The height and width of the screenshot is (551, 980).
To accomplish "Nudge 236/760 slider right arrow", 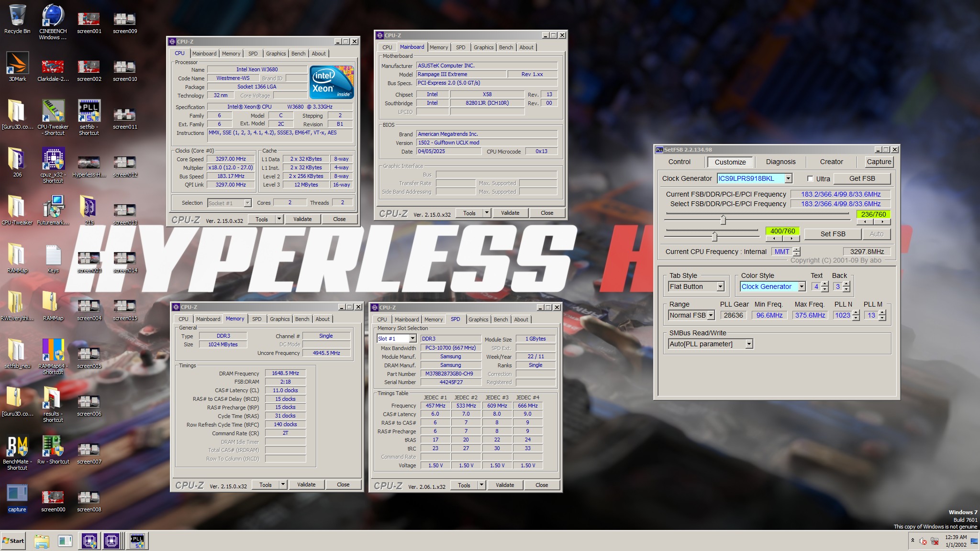I will (882, 222).
